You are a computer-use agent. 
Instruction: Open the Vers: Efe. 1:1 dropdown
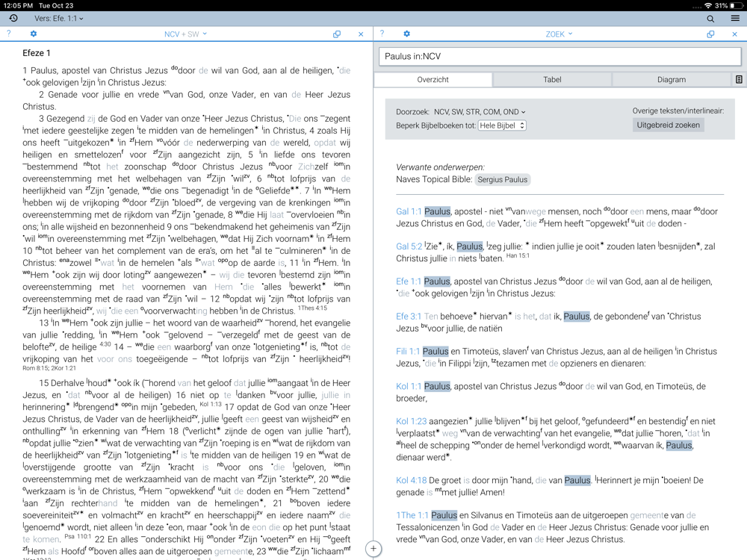(58, 18)
